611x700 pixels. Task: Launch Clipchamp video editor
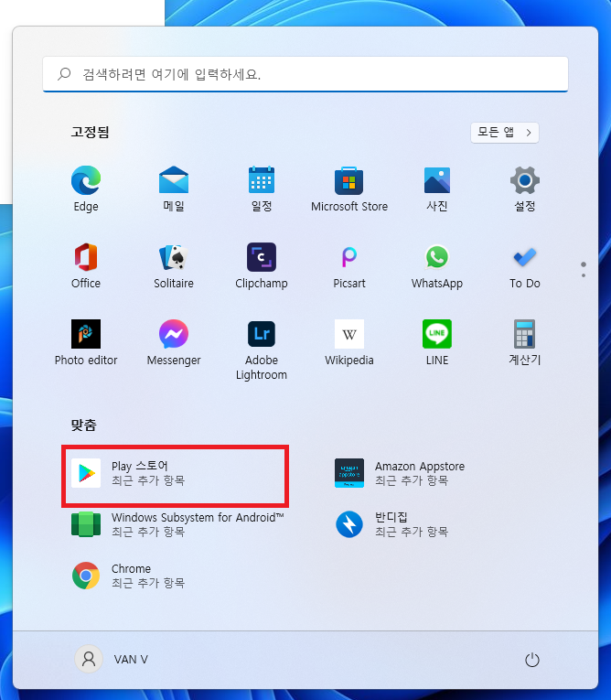[x=262, y=266]
